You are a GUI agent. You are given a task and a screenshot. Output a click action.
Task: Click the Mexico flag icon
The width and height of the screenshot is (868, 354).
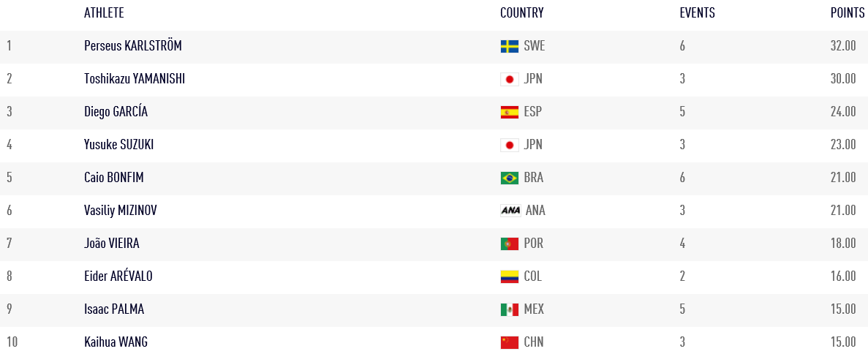[x=509, y=309]
